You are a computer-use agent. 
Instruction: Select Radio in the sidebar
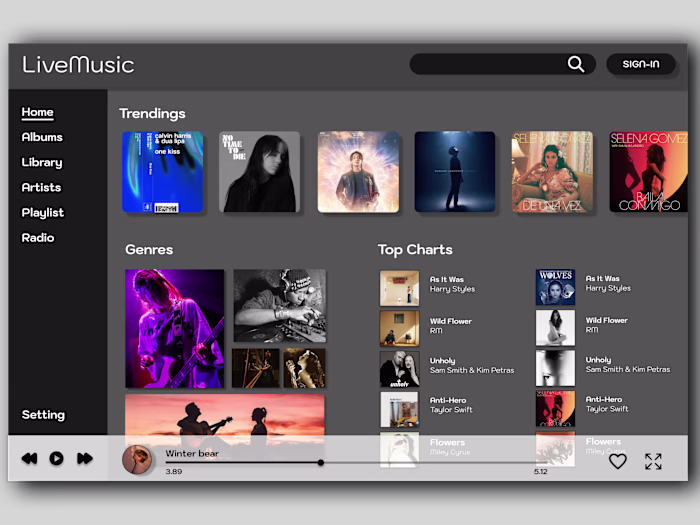coord(38,238)
